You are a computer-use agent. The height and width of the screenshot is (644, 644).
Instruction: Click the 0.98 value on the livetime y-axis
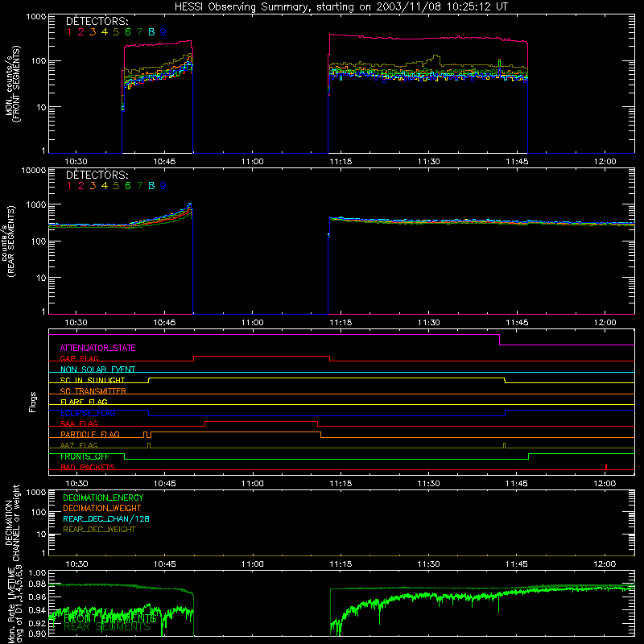click(37, 584)
